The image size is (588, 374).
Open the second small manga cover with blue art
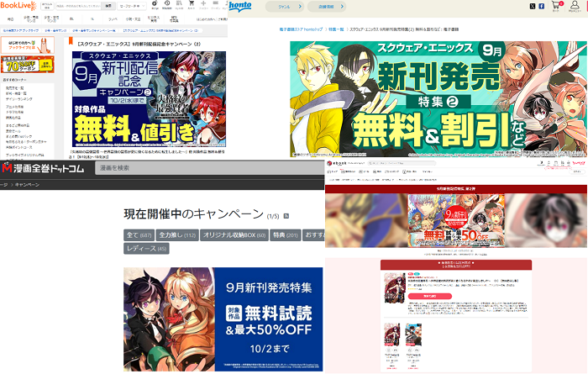[x=413, y=335]
